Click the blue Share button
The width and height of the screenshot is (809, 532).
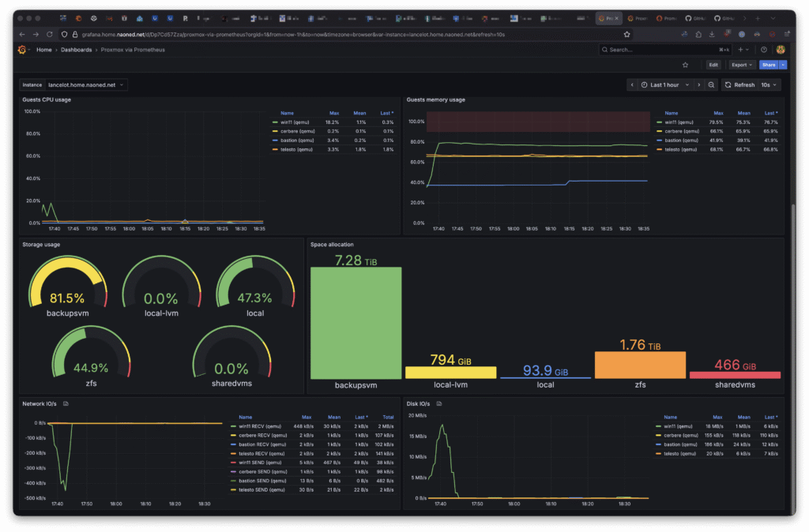tap(768, 65)
